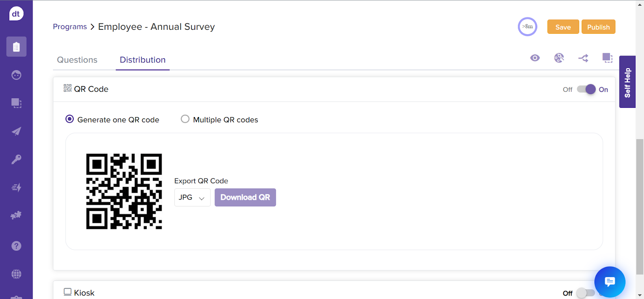Enable the Kiosk toggle switch
Image resolution: width=644 pixels, height=299 pixels.
[585, 293]
